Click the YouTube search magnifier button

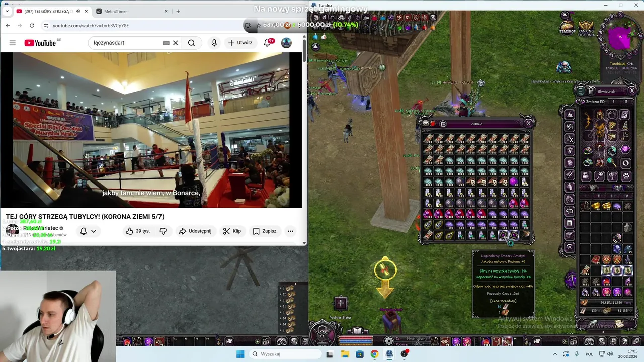(192, 43)
